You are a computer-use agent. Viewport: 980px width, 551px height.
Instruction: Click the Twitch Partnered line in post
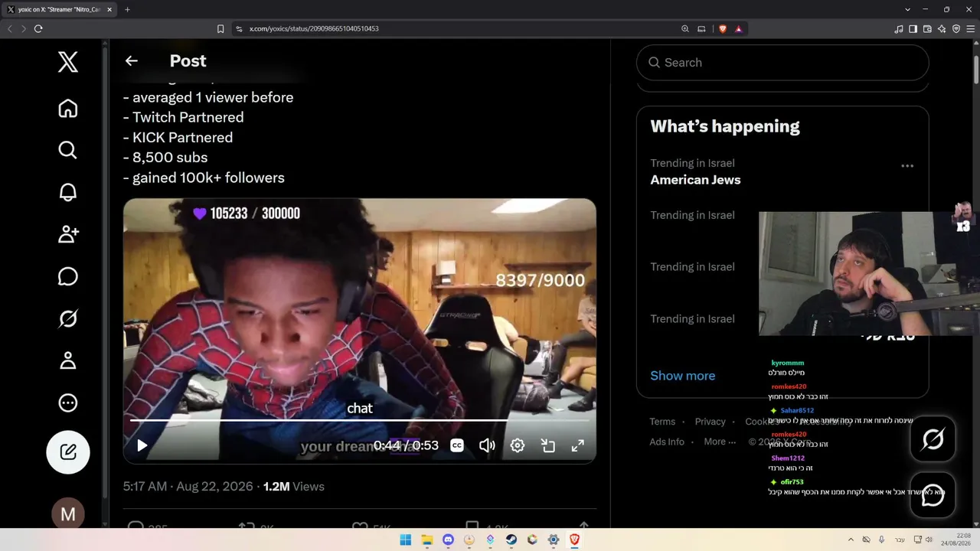tap(184, 117)
